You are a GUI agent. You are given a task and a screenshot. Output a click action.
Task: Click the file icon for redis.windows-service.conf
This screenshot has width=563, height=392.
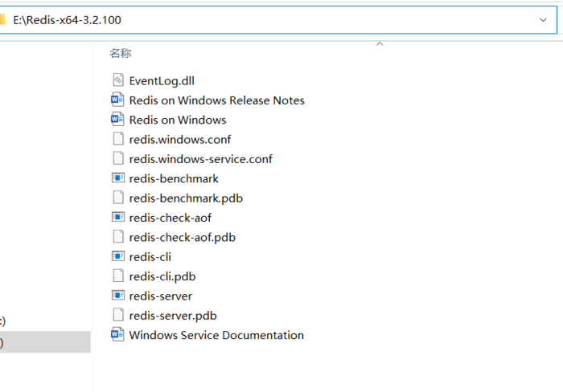(x=117, y=158)
